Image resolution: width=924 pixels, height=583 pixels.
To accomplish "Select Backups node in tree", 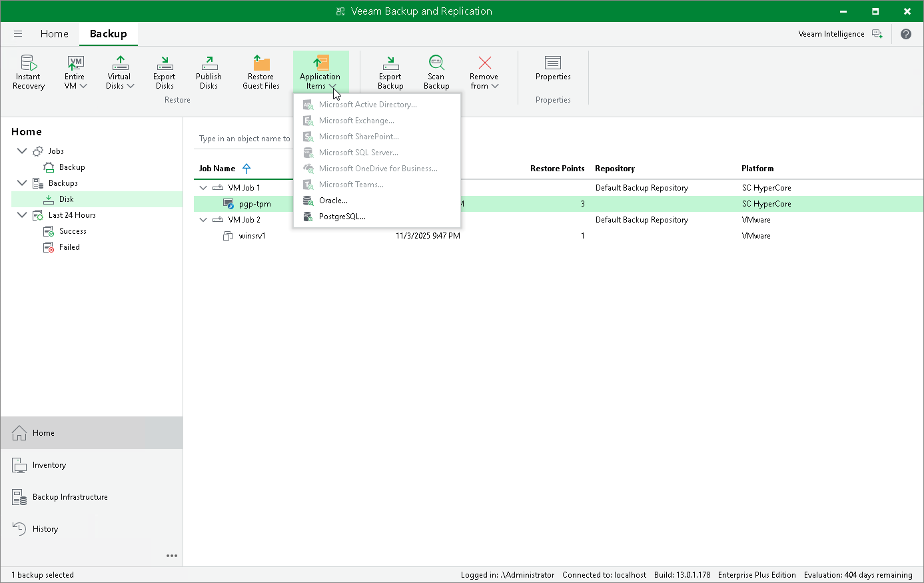I will [x=63, y=183].
